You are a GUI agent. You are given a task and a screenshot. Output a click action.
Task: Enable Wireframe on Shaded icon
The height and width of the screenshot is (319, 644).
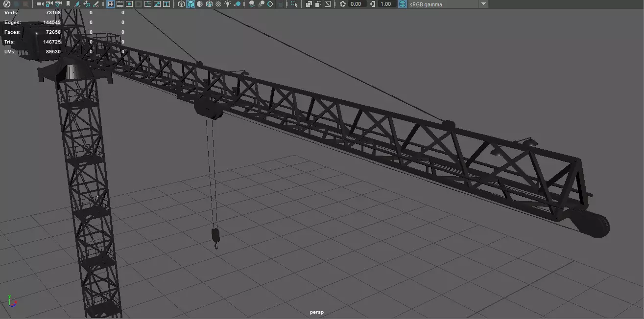point(209,4)
